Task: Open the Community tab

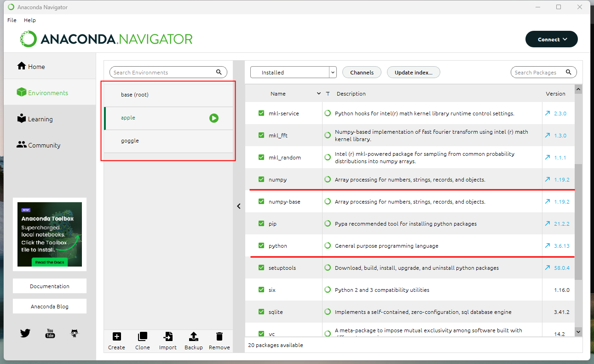Action: coord(50,145)
